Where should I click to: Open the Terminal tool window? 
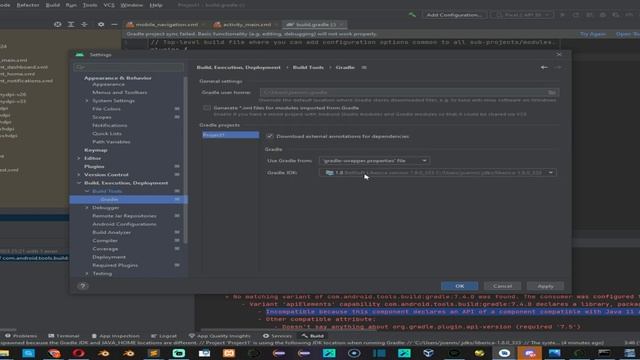pos(64,336)
